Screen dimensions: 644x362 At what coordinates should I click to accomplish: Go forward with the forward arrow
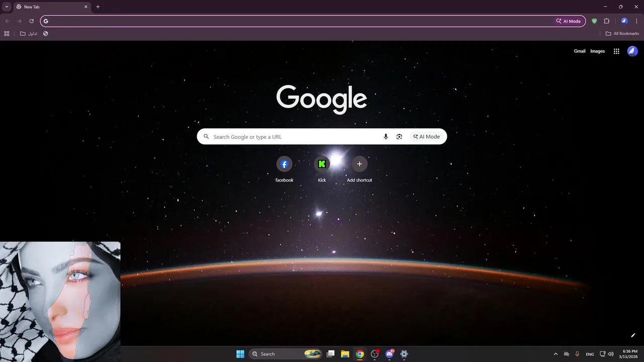(19, 21)
